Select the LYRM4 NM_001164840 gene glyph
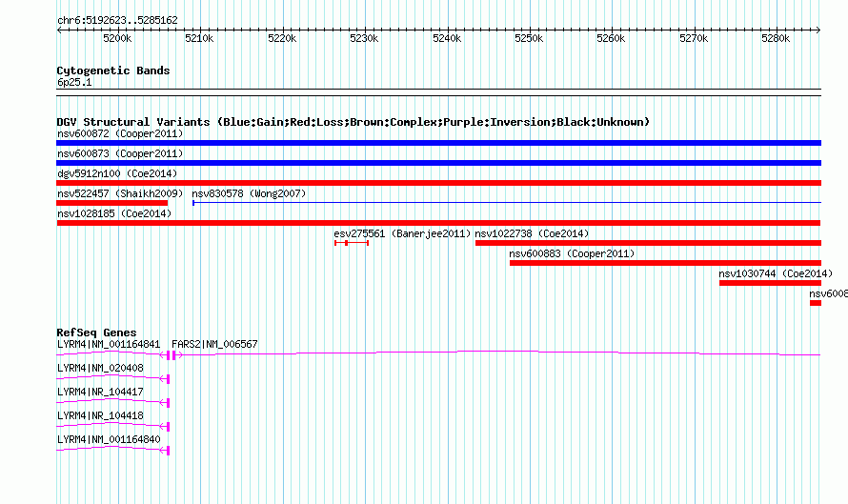848x504 pixels. [113, 450]
